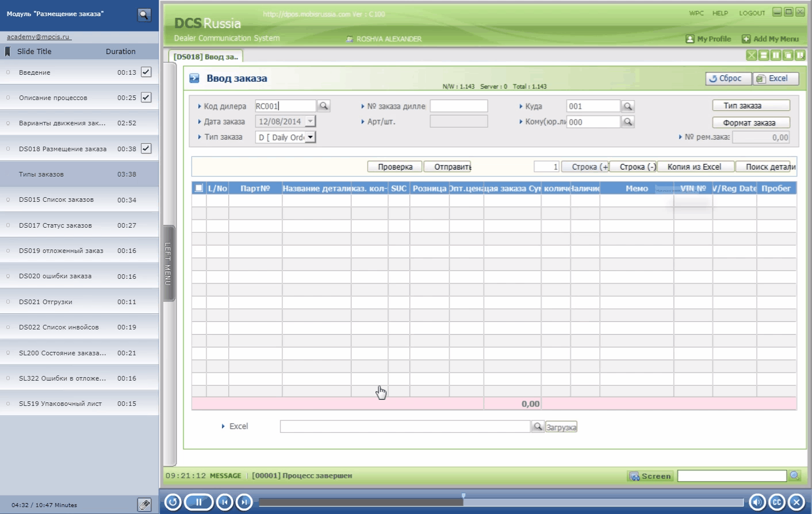This screenshot has height=514, width=812.
Task: Click 'Копия из Excel' button
Action: tap(696, 167)
